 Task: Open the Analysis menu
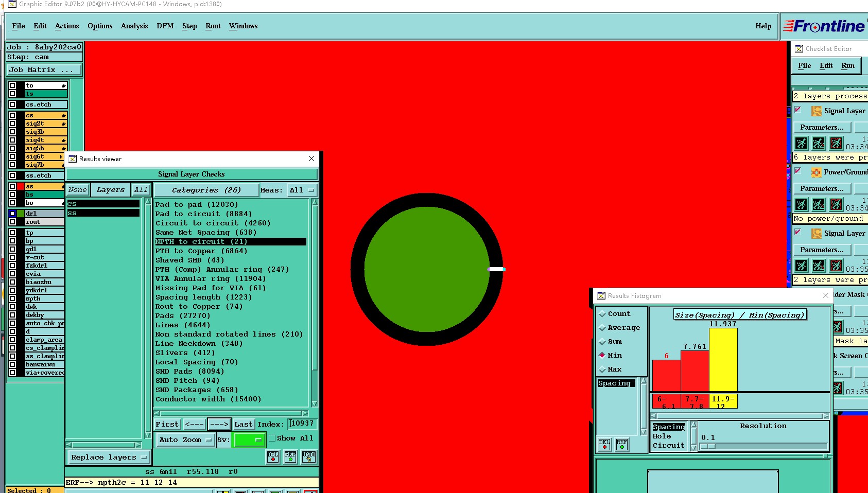[x=134, y=26]
